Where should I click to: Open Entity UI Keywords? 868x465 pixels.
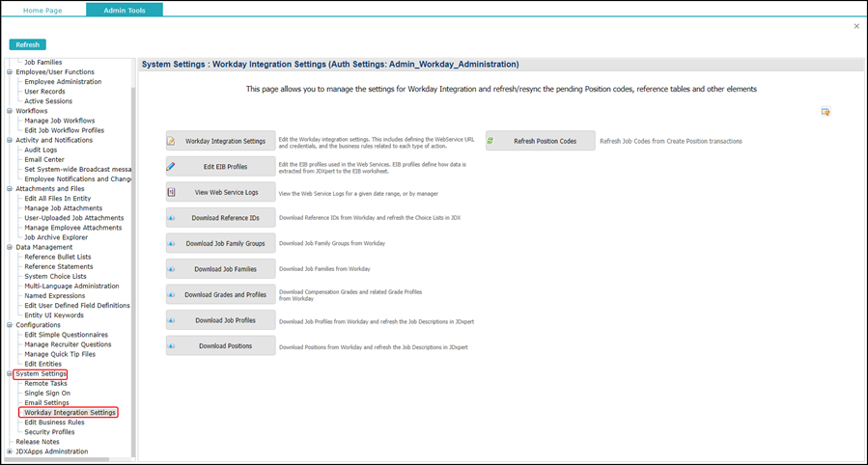coord(54,315)
